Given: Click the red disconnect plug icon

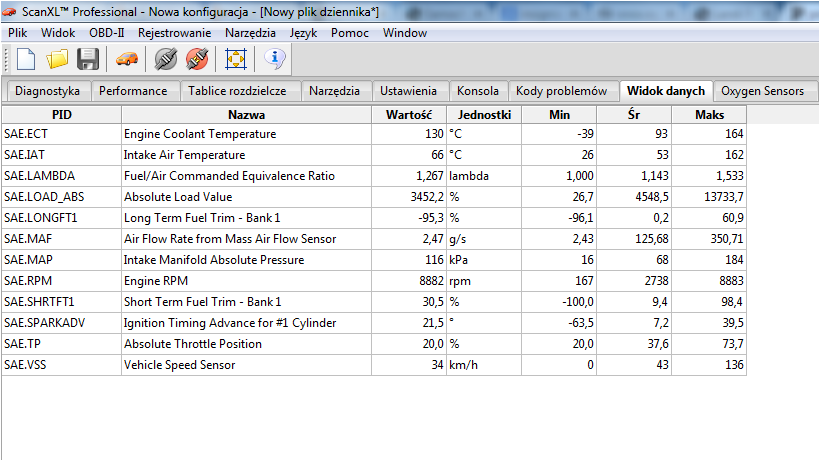Looking at the screenshot, I should coord(197,59).
